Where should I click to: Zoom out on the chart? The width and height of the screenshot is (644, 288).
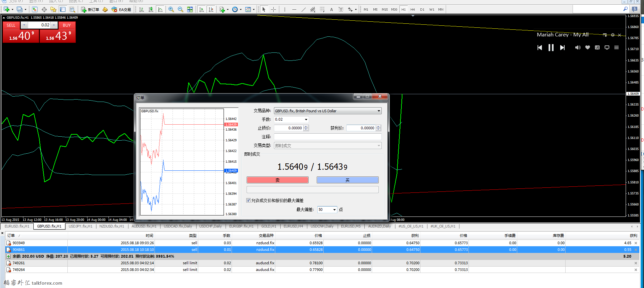pos(181,9)
